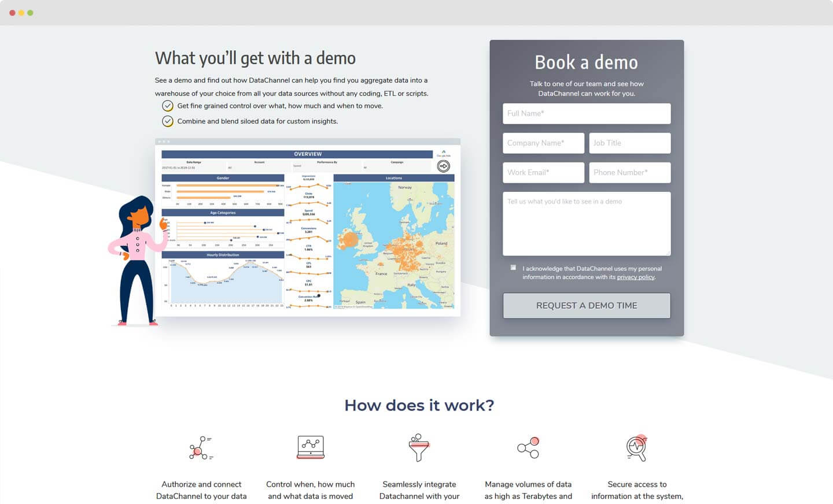
Task: Click the funnel icon above Seamlessly integrate
Action: pyautogui.click(x=419, y=448)
